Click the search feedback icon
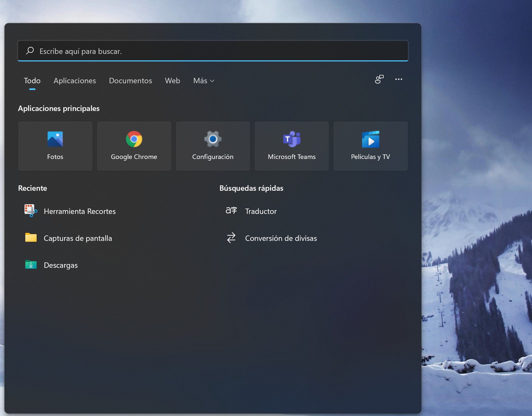 [x=379, y=79]
